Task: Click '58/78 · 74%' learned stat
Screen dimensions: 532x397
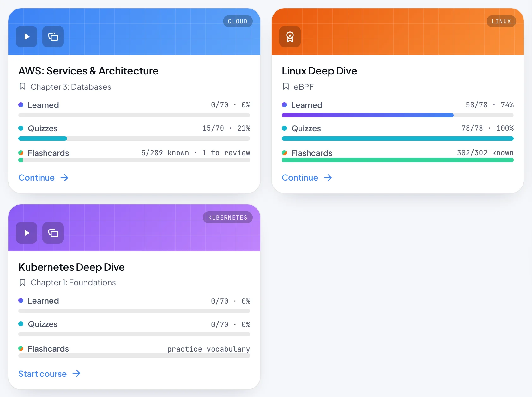Action: [x=490, y=105]
